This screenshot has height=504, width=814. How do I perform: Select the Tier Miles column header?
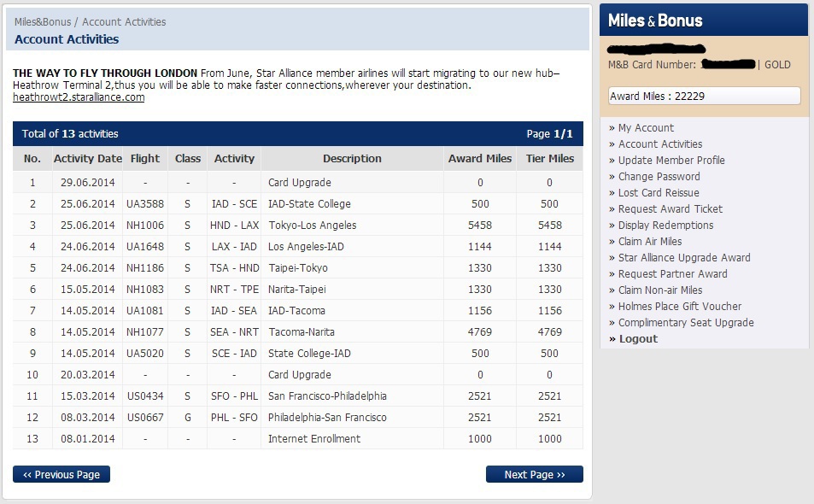(x=550, y=158)
